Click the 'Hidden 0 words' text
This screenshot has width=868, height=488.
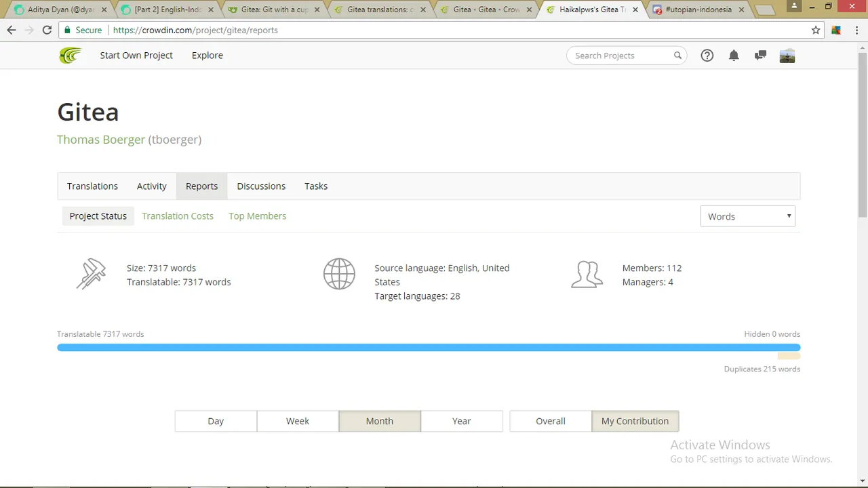(772, 333)
